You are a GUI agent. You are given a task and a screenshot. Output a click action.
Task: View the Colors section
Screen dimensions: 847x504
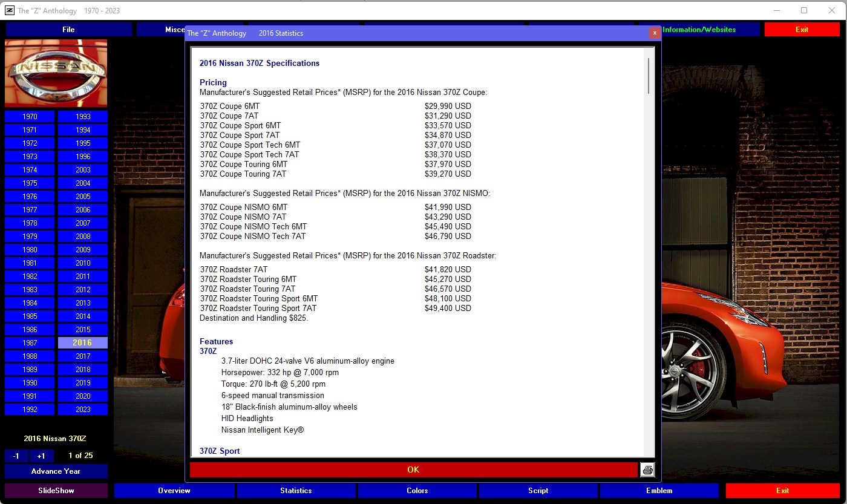[x=417, y=491]
